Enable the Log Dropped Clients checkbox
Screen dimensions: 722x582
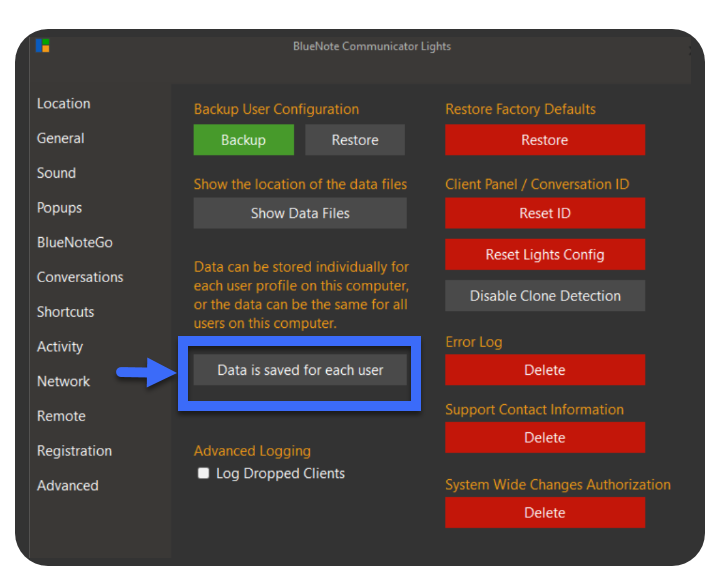(x=204, y=473)
